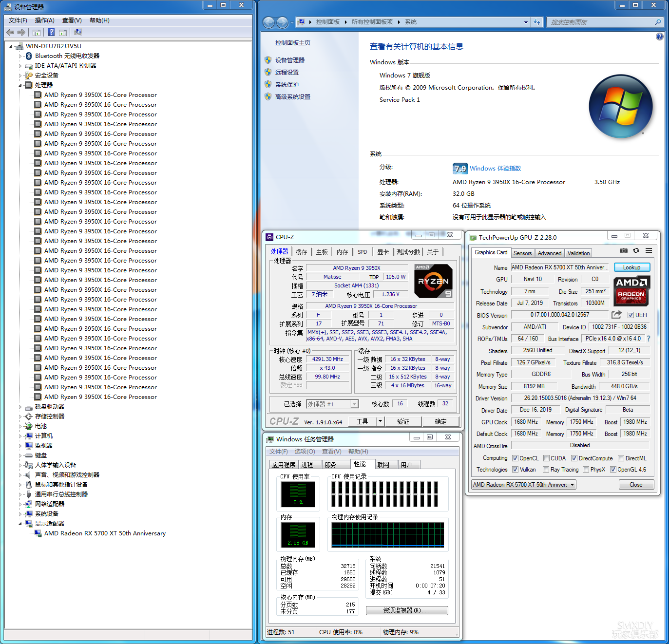The height and width of the screenshot is (644, 669).
Task: Switch to the 内存 tab in CPU-Z
Action: coord(343,252)
